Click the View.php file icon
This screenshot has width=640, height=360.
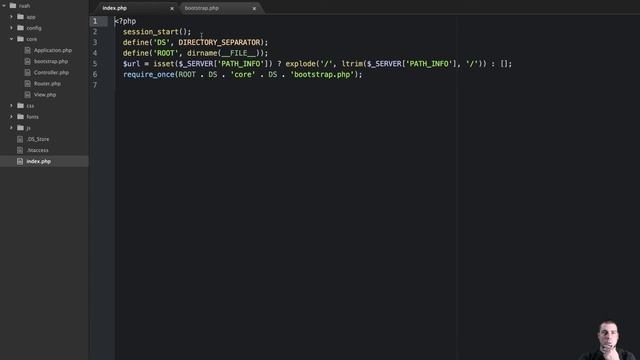tap(27, 94)
